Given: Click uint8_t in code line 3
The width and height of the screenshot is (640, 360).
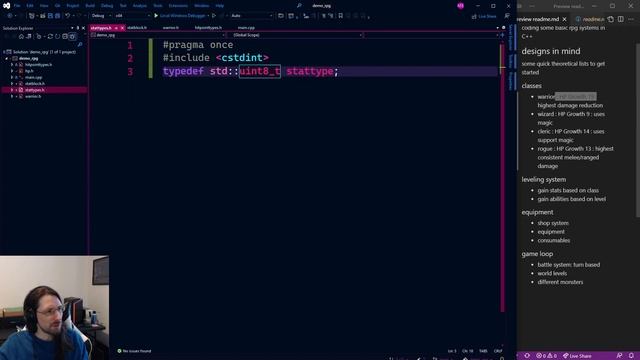Looking at the screenshot, I should click(x=260, y=71).
